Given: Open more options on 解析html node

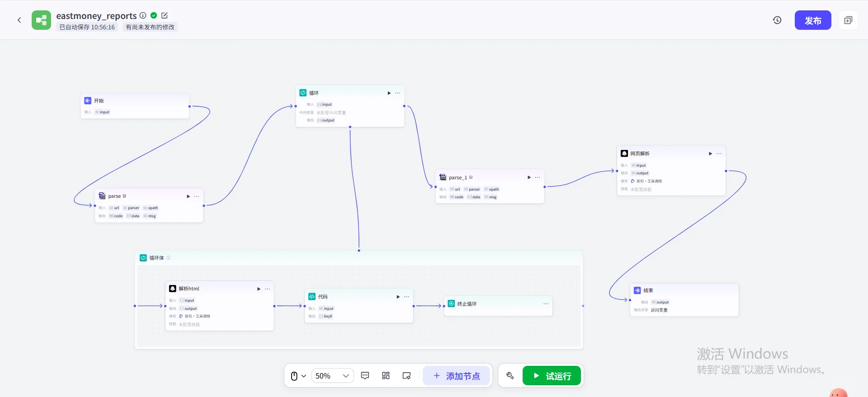Looking at the screenshot, I should tap(267, 289).
